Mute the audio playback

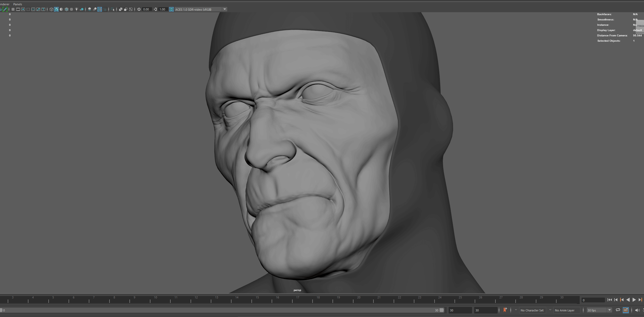tap(637, 310)
